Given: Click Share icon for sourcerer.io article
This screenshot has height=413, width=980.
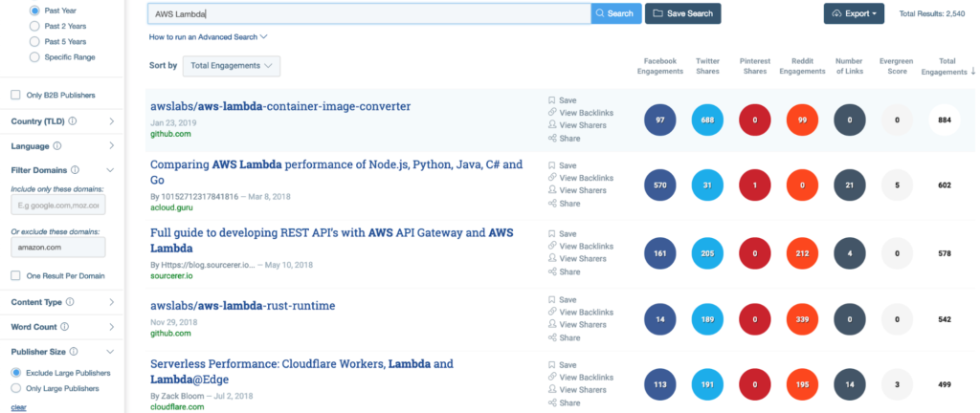Looking at the screenshot, I should (x=552, y=272).
